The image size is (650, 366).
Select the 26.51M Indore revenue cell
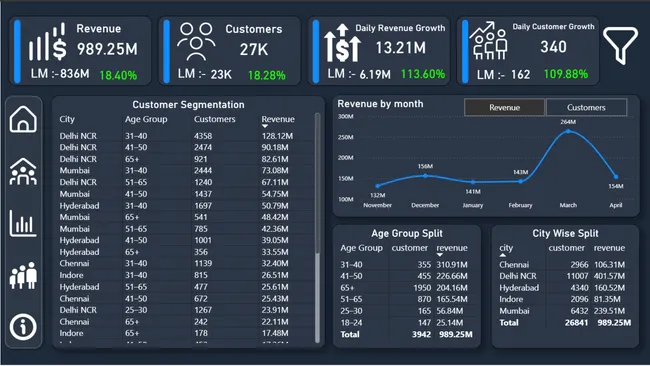tap(275, 275)
